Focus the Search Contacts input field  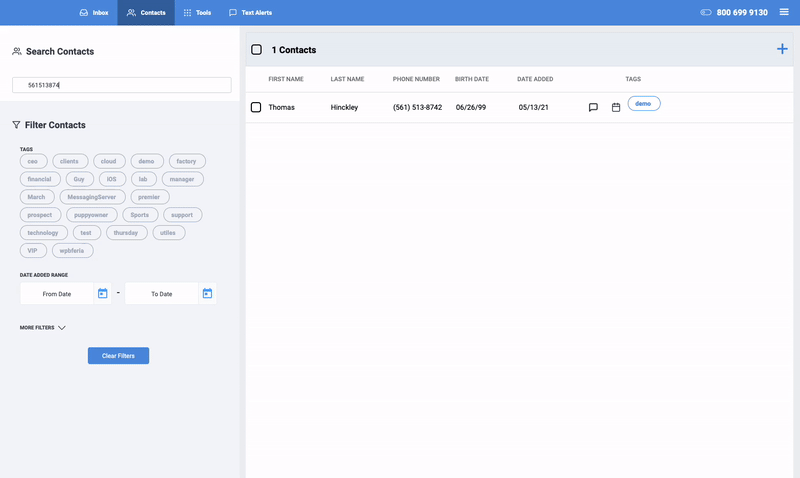121,85
